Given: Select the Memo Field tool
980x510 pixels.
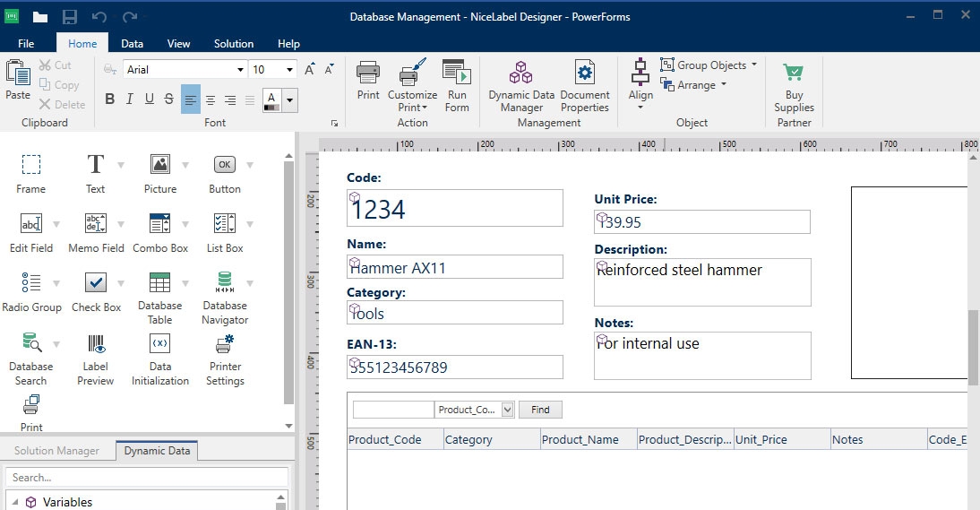Looking at the screenshot, I should point(96,232).
